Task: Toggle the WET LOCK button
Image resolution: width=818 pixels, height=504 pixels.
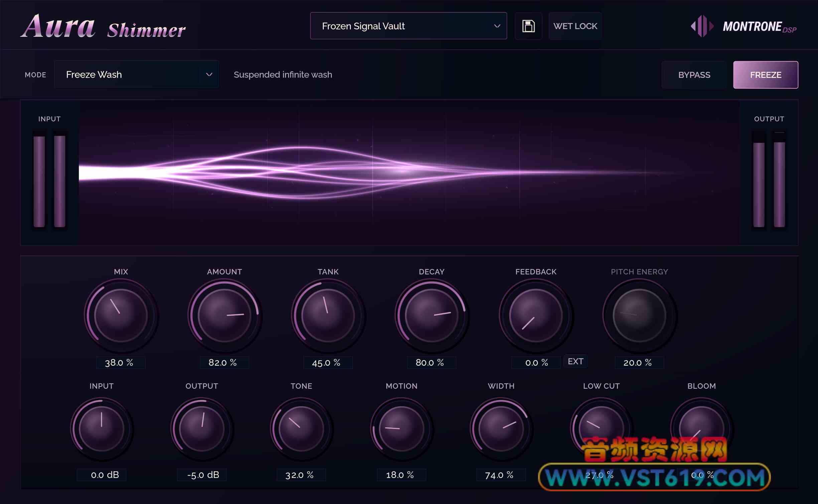Action: (575, 26)
